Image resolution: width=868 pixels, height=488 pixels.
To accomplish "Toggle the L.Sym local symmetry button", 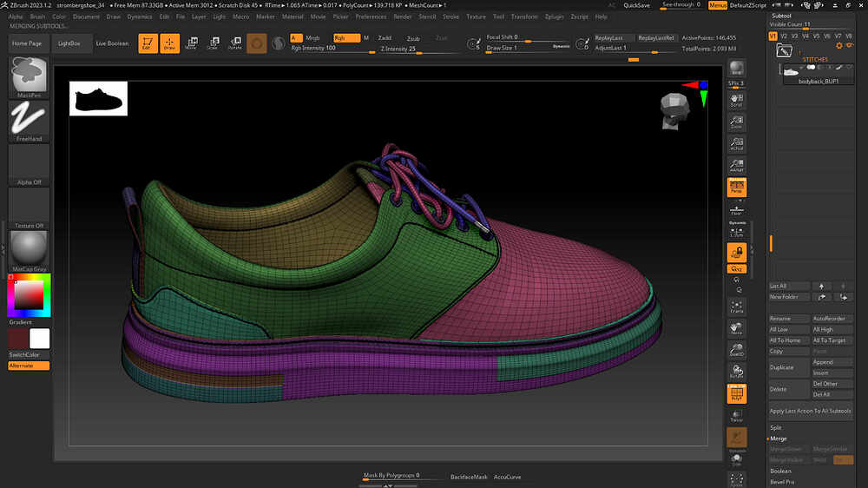I will (x=736, y=230).
